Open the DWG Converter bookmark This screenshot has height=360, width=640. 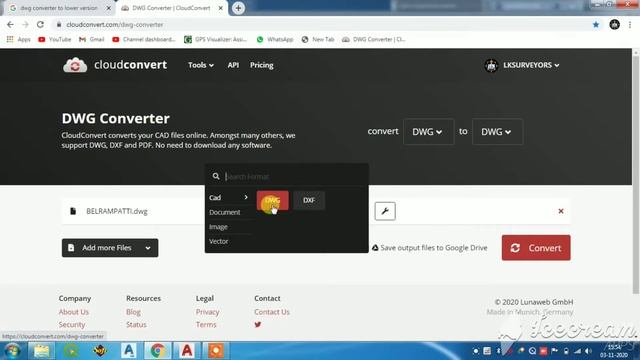(x=374, y=39)
